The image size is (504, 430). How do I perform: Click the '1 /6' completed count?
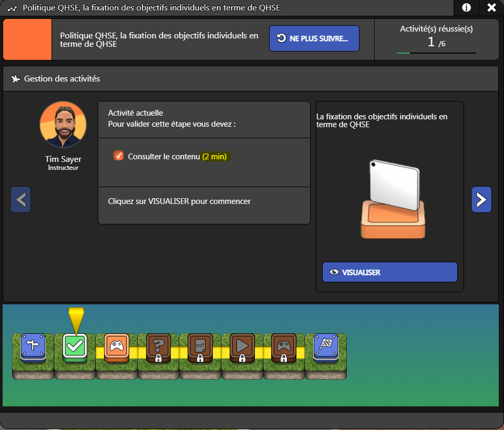[x=436, y=42]
